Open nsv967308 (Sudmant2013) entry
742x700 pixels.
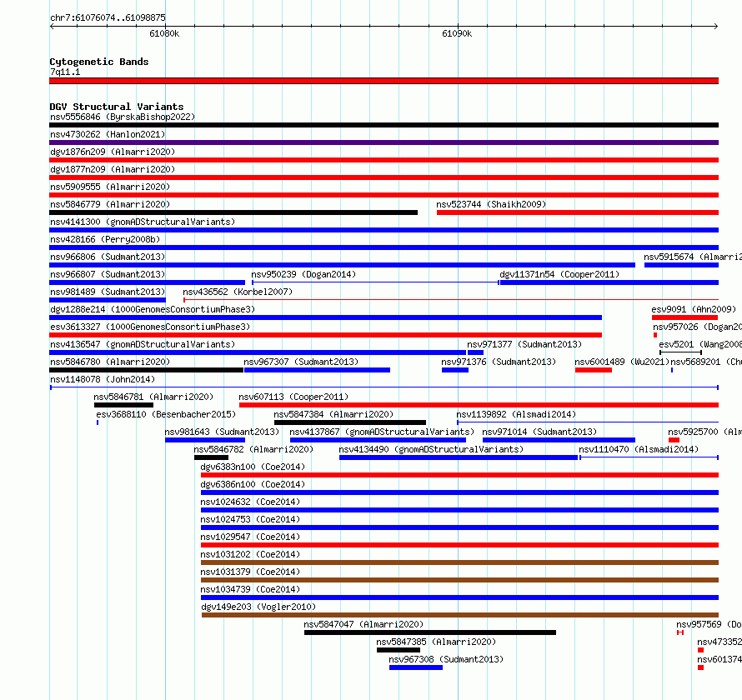446,659
